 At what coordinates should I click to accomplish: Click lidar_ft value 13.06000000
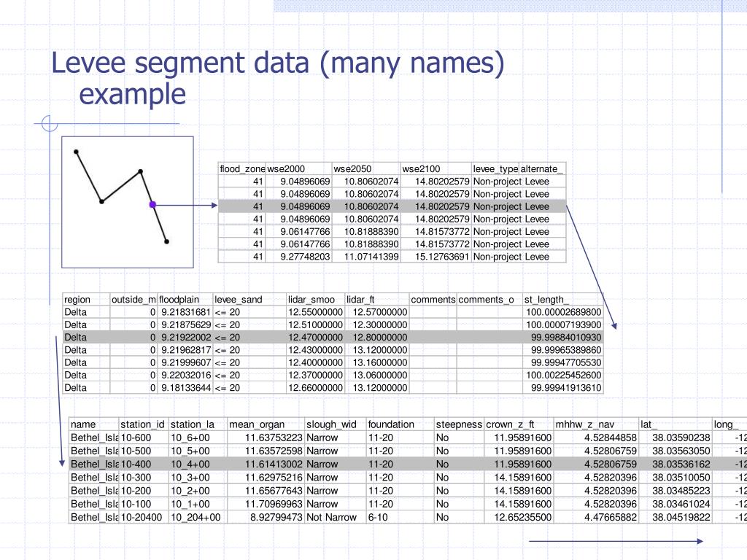pyautogui.click(x=380, y=376)
